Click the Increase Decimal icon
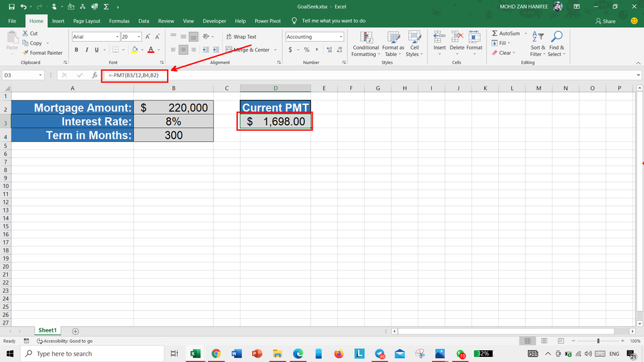 (329, 50)
